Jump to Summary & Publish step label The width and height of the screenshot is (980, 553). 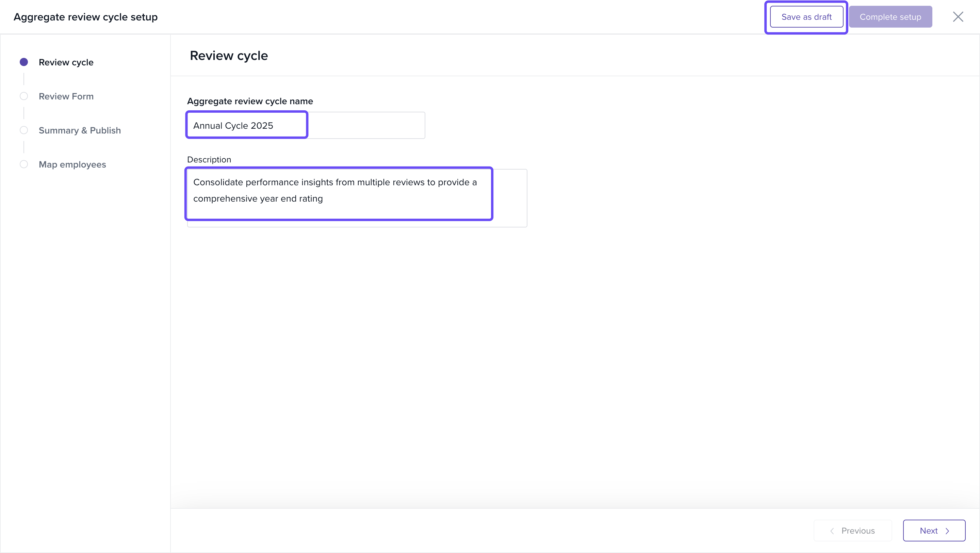coord(80,130)
